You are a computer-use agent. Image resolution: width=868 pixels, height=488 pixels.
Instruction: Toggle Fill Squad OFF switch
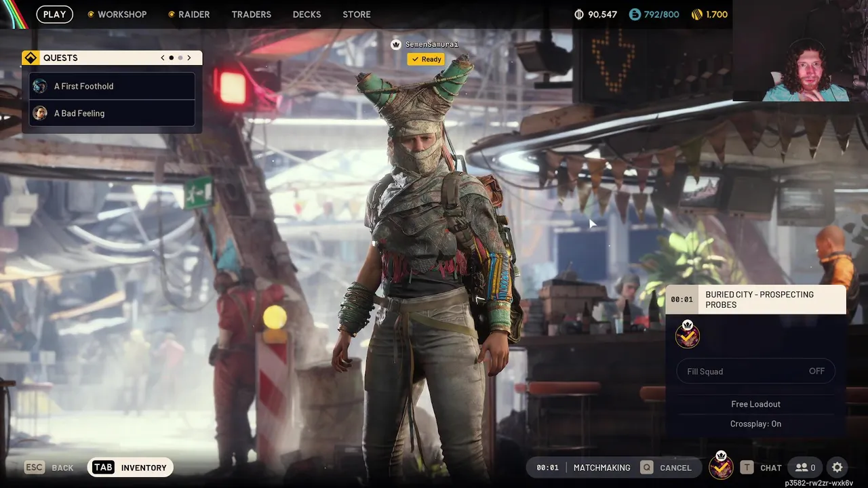click(756, 371)
